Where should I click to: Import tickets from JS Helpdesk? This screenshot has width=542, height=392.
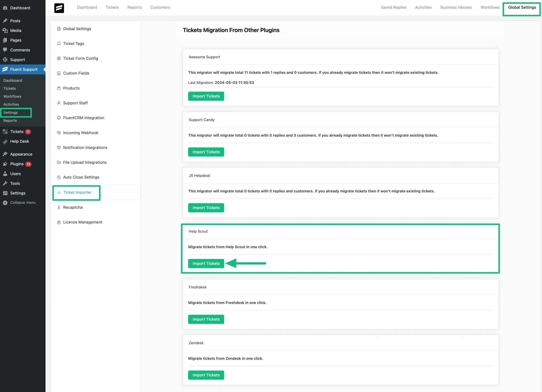click(x=206, y=208)
